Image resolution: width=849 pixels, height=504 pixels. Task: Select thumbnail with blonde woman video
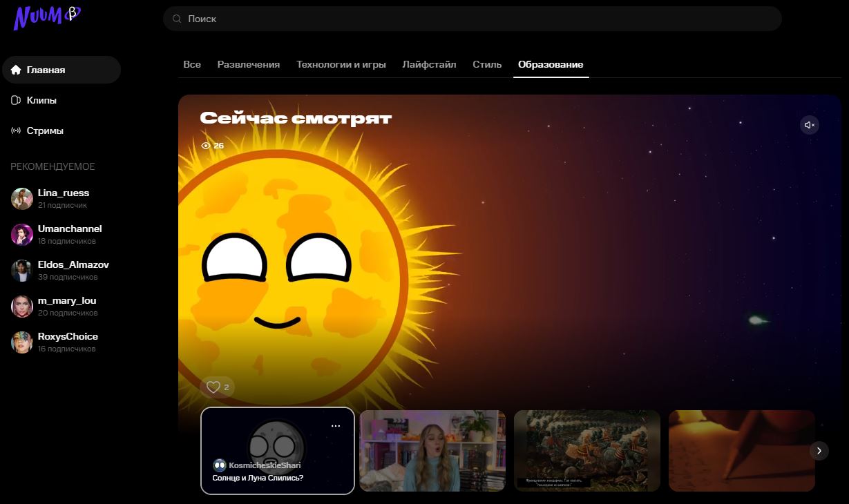pyautogui.click(x=432, y=451)
